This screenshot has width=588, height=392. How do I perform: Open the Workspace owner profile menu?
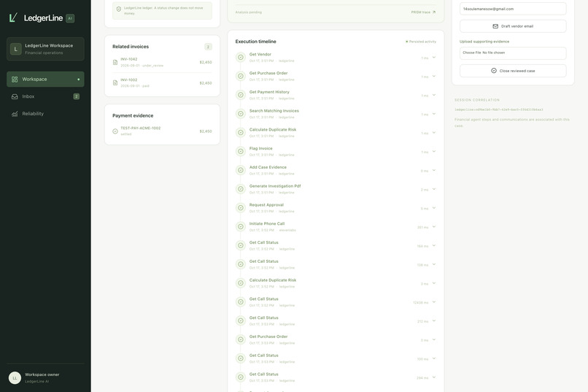pyautogui.click(x=45, y=377)
